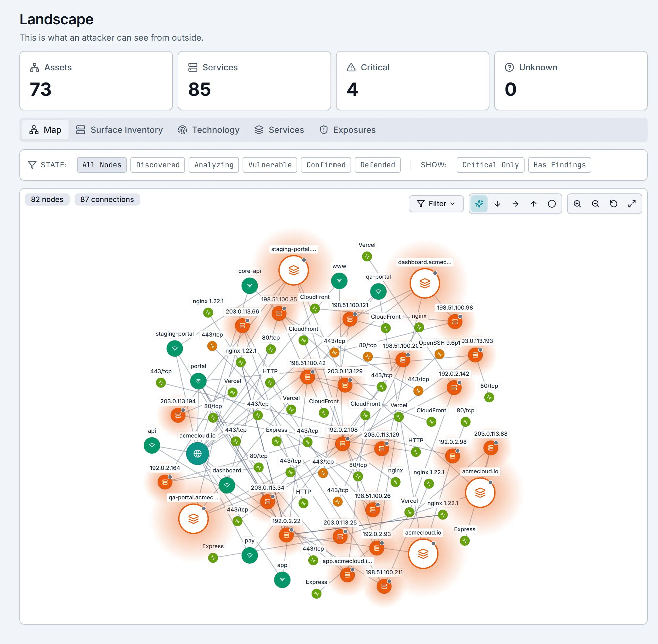Zoom in on the map
Image resolution: width=658 pixels, height=644 pixels.
577,204
